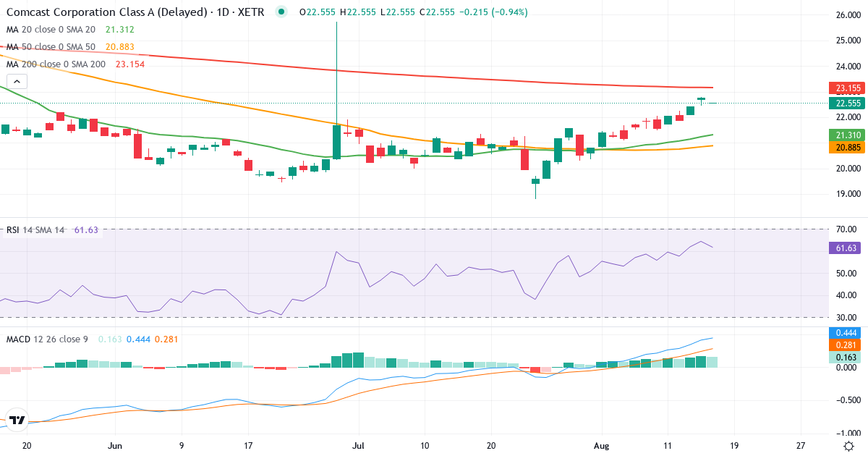This screenshot has width=868, height=456.
Task: Open chart settings gear icon
Action: [x=847, y=446]
